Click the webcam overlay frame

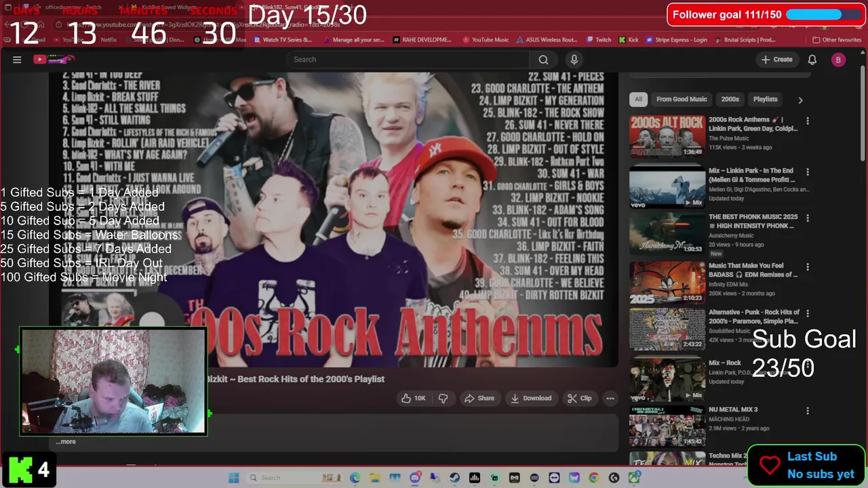click(113, 381)
